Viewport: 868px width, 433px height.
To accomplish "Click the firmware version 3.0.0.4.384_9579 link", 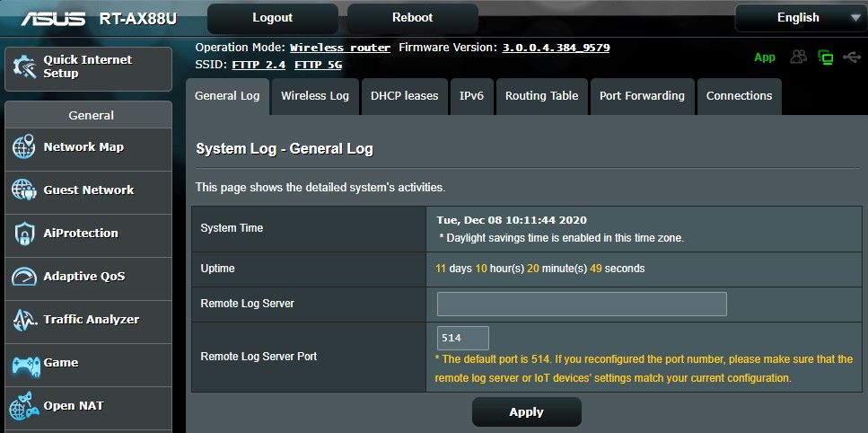I will [x=556, y=48].
